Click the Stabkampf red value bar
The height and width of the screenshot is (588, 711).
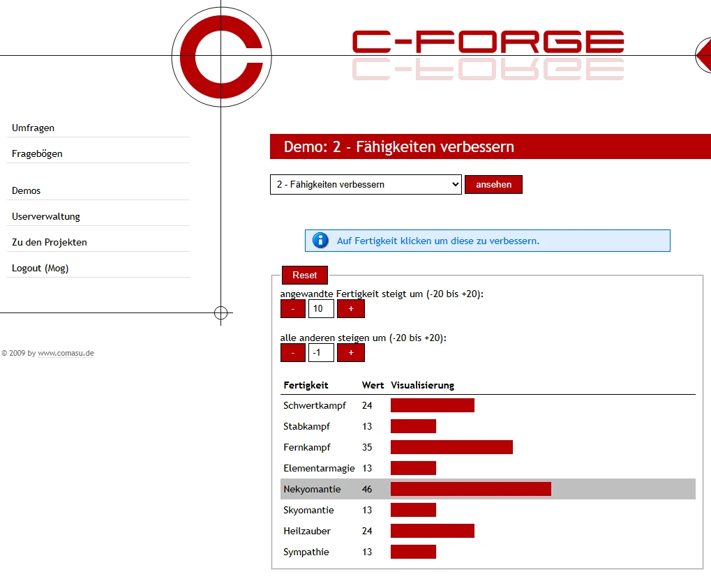[414, 426]
